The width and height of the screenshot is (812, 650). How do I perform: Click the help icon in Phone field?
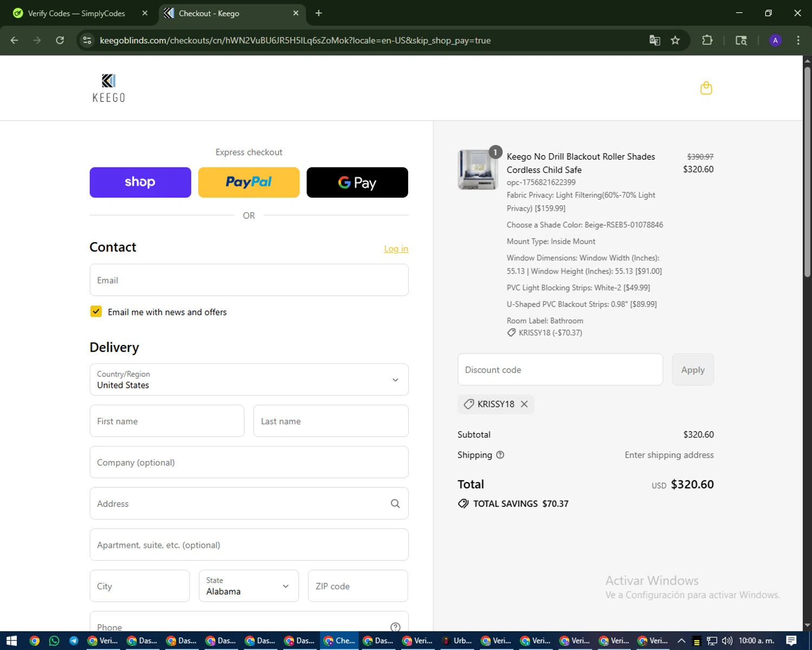395,627
